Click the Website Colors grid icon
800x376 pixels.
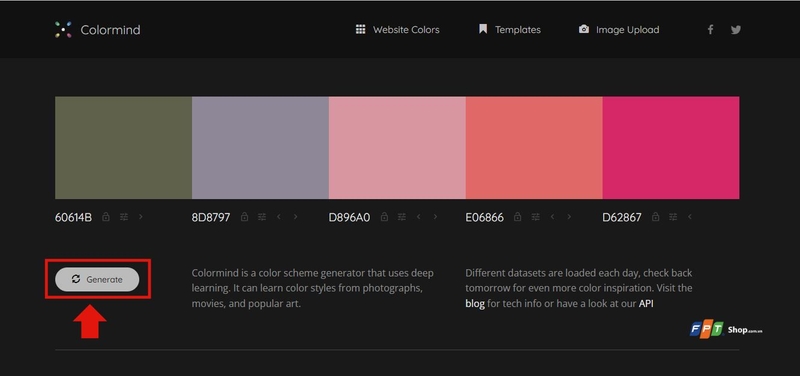pyautogui.click(x=361, y=29)
